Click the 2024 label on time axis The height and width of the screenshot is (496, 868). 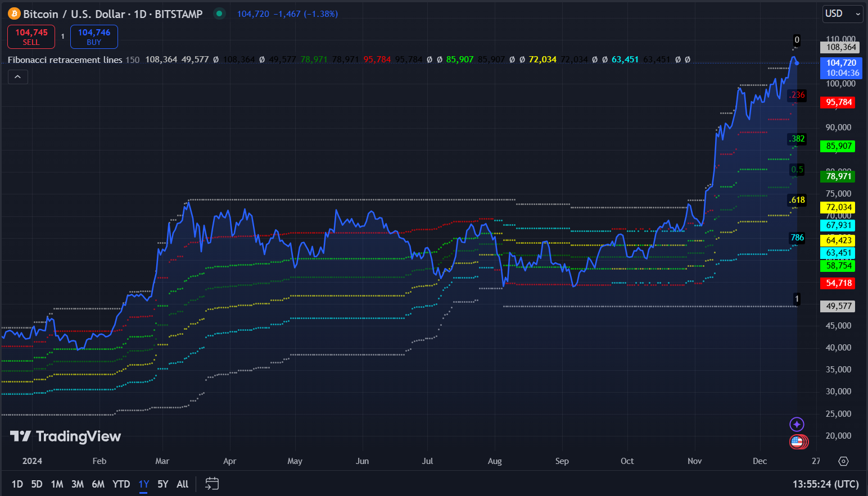[x=32, y=461]
